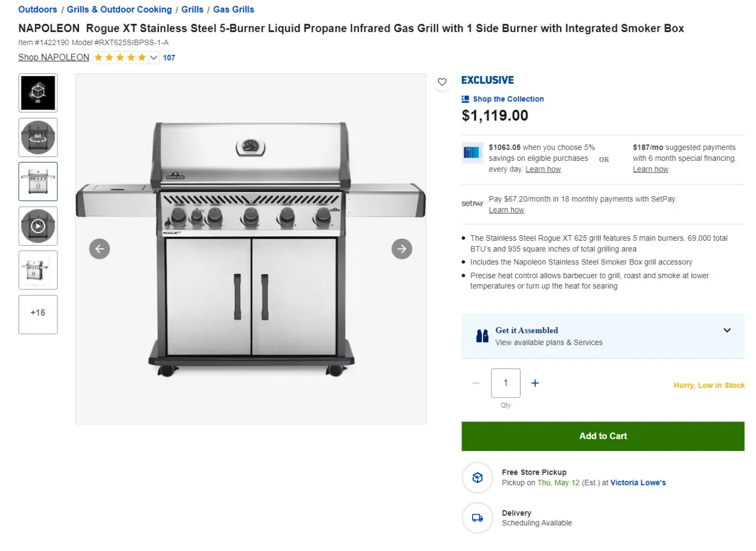The width and height of the screenshot is (756, 551).
Task: Increase quantity with plus icon
Action: [x=535, y=383]
